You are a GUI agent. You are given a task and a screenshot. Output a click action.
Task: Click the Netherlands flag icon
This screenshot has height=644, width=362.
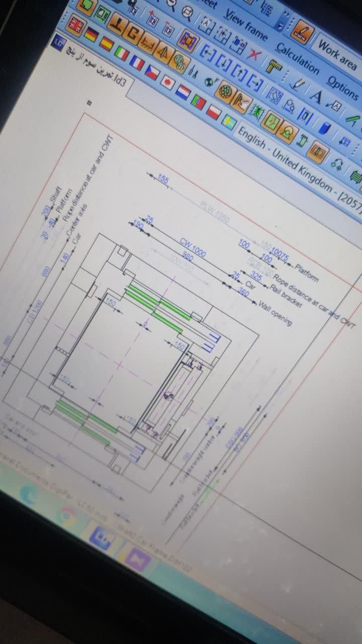pos(183,92)
